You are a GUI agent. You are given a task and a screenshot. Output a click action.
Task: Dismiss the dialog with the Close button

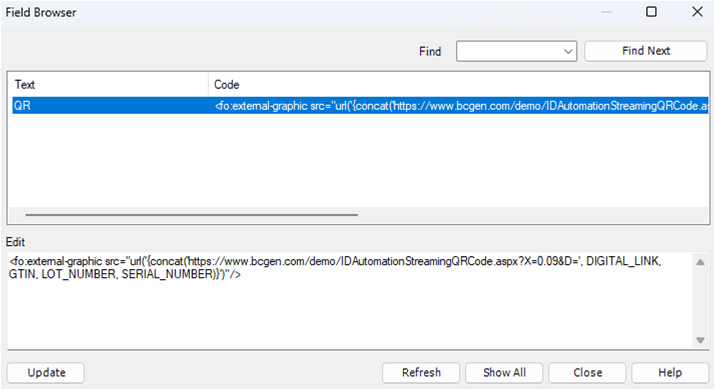pos(587,373)
